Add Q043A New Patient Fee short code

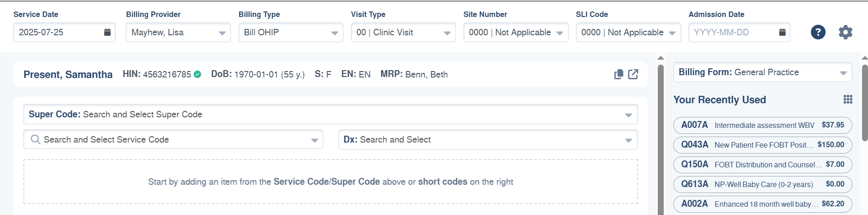(762, 145)
